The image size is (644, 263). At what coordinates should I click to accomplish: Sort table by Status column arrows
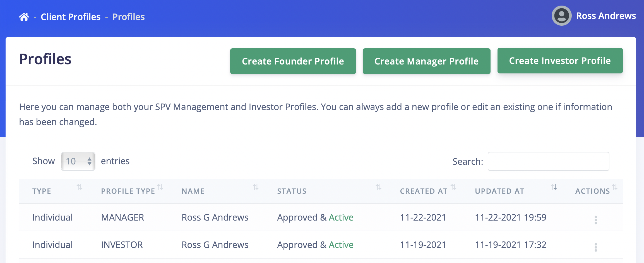tap(378, 187)
